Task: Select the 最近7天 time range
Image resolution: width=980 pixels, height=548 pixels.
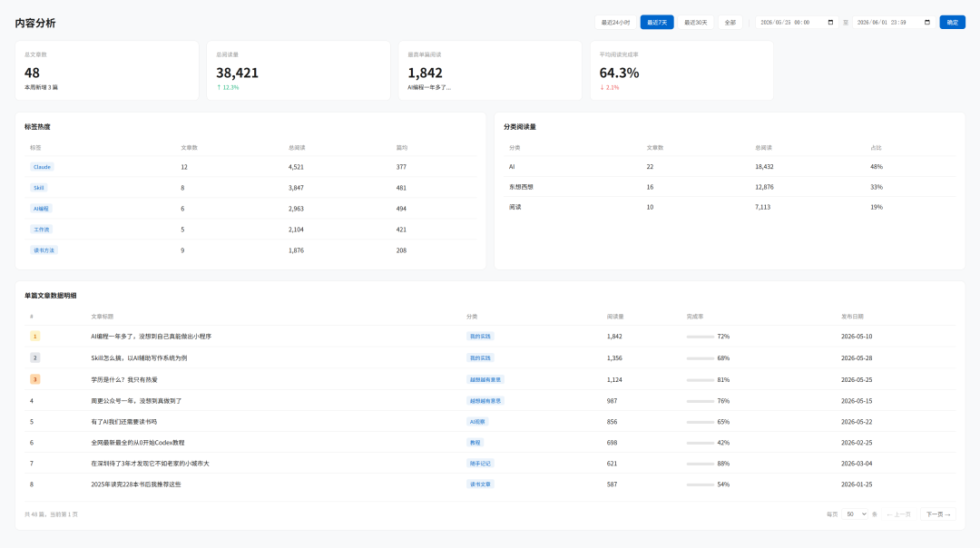Action: tap(657, 23)
